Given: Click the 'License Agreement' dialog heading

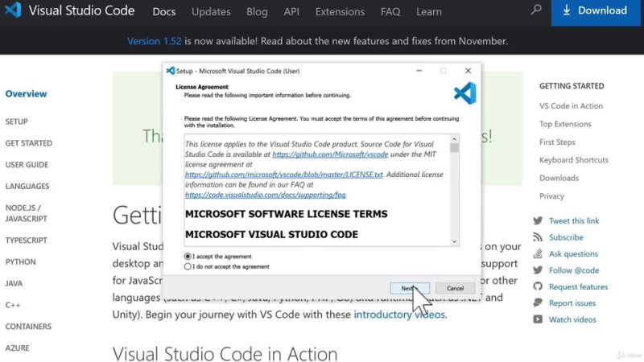Looking at the screenshot, I should coord(202,87).
